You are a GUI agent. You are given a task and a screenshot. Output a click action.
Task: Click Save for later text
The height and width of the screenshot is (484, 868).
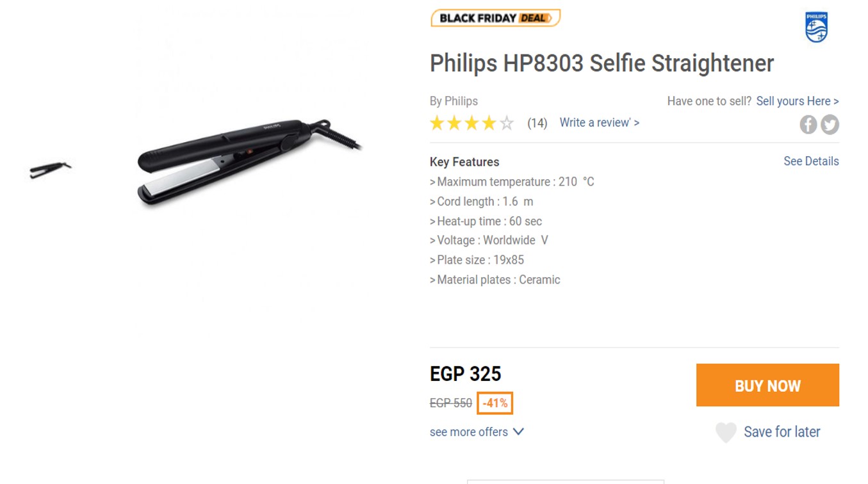pyautogui.click(x=782, y=432)
